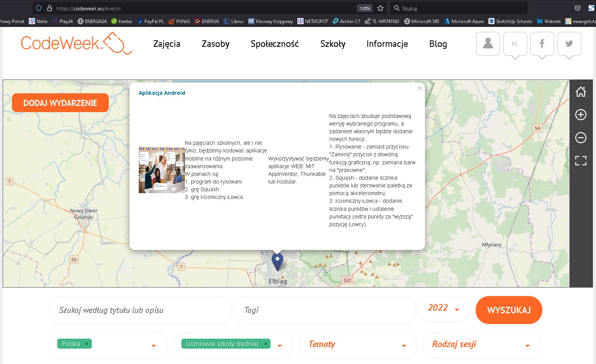Bookmark page with star icon

pos(380,8)
